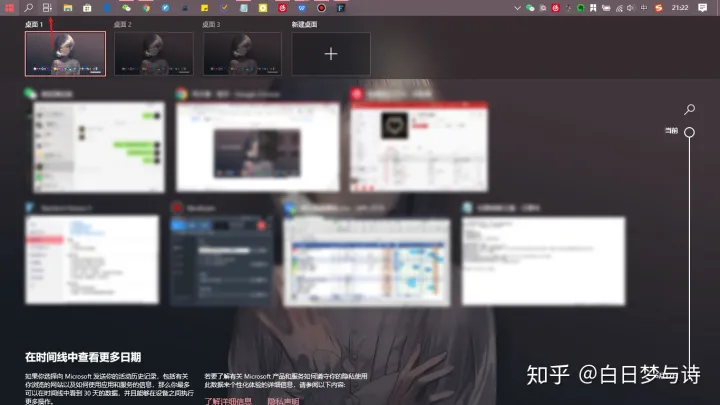Open the yellow square app taskbar icon
The image size is (720, 405).
(x=263, y=8)
